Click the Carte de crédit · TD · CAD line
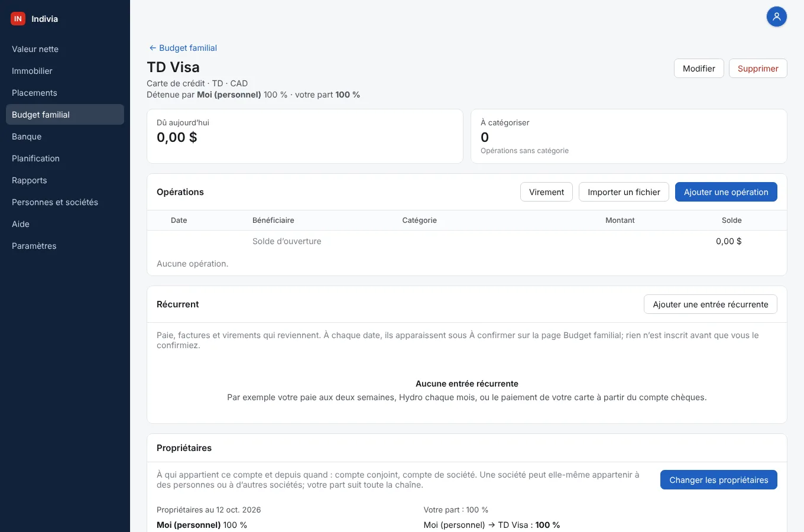Viewport: 804px width, 532px height. [x=197, y=83]
